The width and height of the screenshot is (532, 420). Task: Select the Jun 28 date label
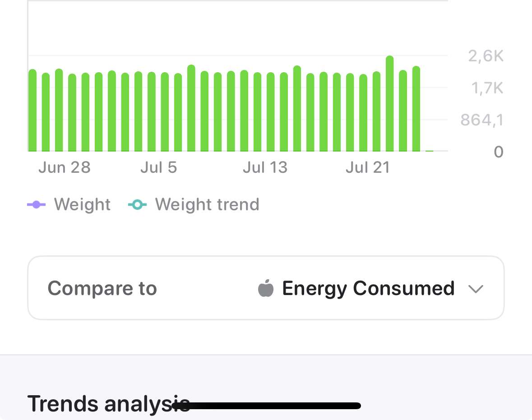pyautogui.click(x=65, y=167)
